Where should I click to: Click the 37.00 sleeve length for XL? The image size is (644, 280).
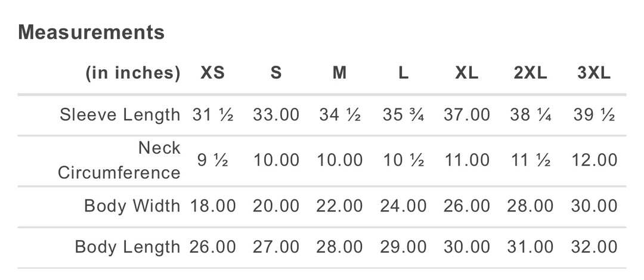tap(467, 114)
